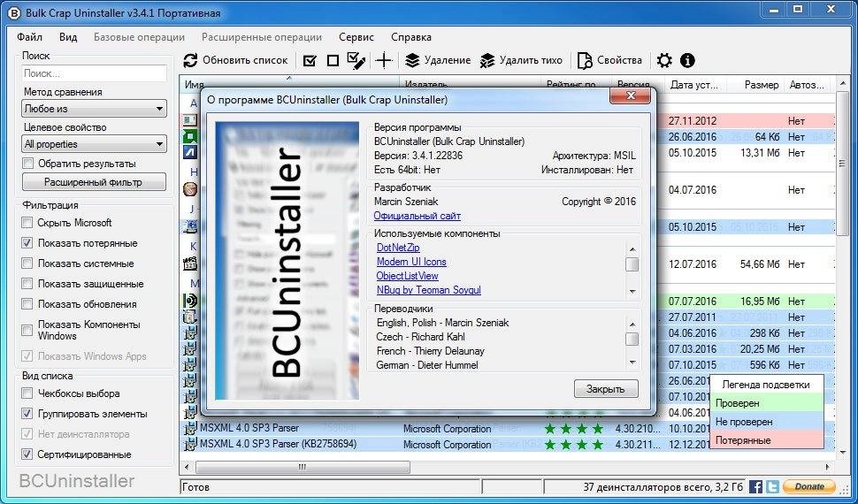
Task: Click the invert selection checkbox-with-pen toolbar icon
Action: 356,60
